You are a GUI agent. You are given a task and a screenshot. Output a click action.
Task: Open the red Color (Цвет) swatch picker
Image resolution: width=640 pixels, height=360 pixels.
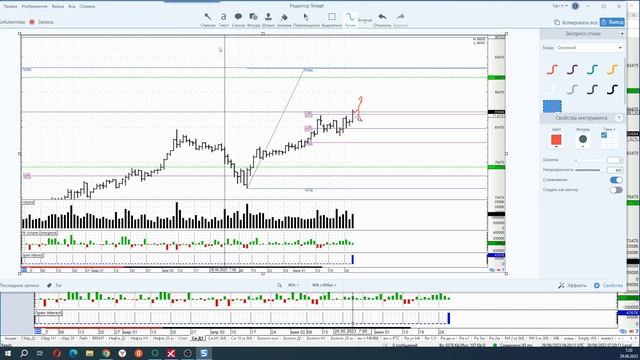(556, 140)
